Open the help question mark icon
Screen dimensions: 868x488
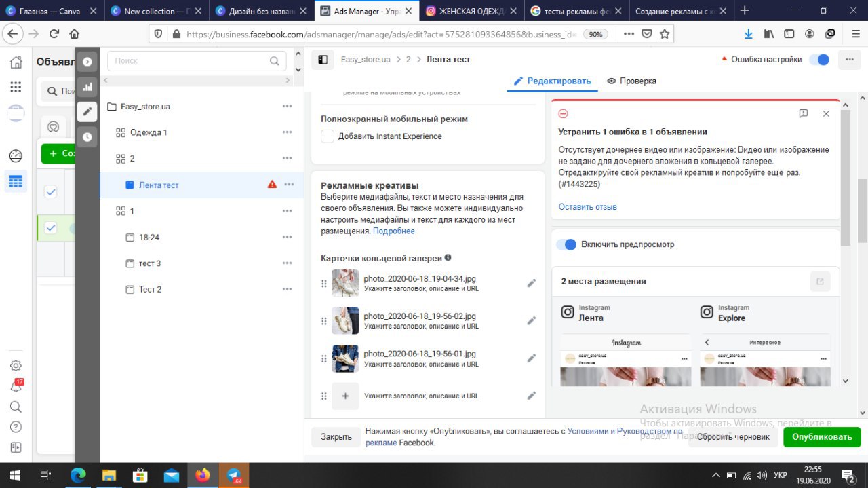[x=16, y=427]
